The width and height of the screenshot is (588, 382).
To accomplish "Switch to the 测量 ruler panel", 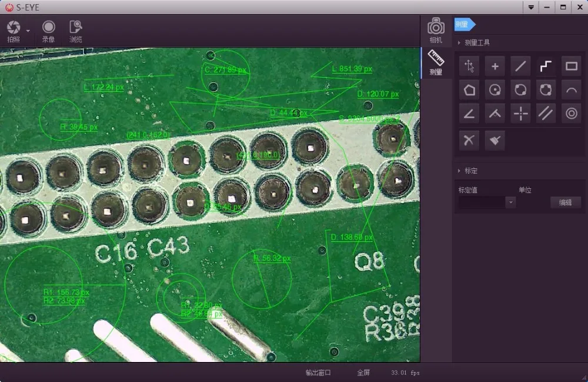I will point(436,62).
